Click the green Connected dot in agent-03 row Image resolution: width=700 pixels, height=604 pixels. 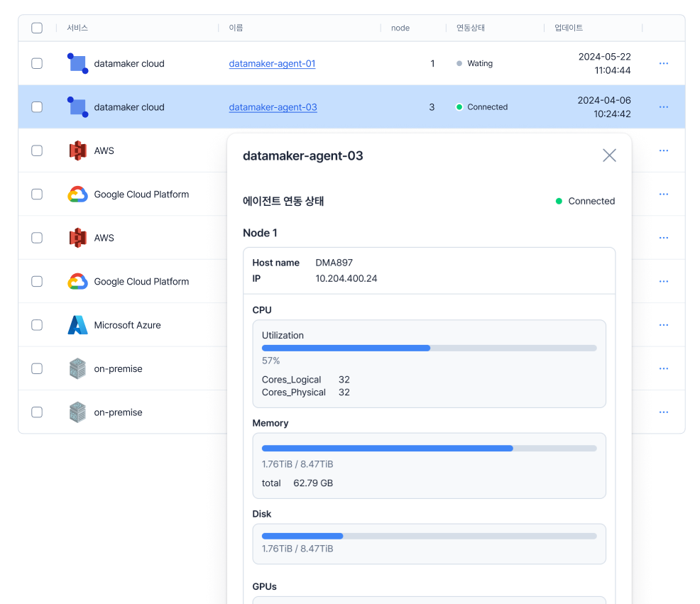[459, 107]
